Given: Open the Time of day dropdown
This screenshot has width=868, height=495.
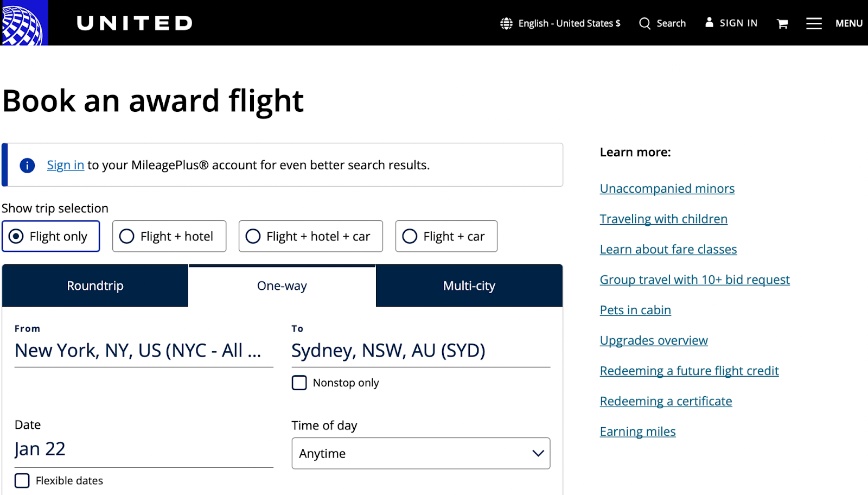Looking at the screenshot, I should [420, 454].
